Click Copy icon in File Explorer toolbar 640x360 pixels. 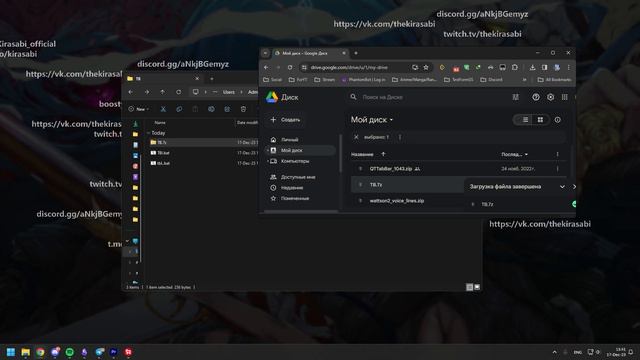pos(179,109)
